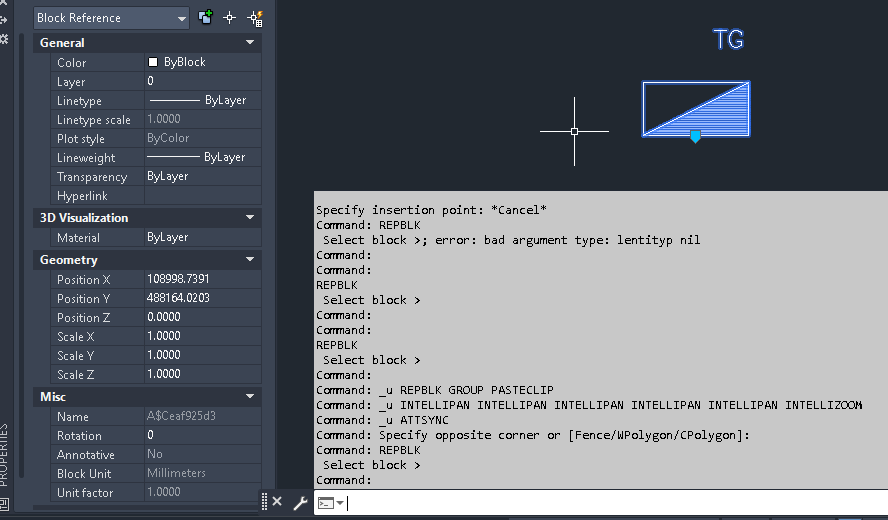Screen dimensions: 888x520
Task: Click the Unit factor value 1.0000
Action: (203, 492)
